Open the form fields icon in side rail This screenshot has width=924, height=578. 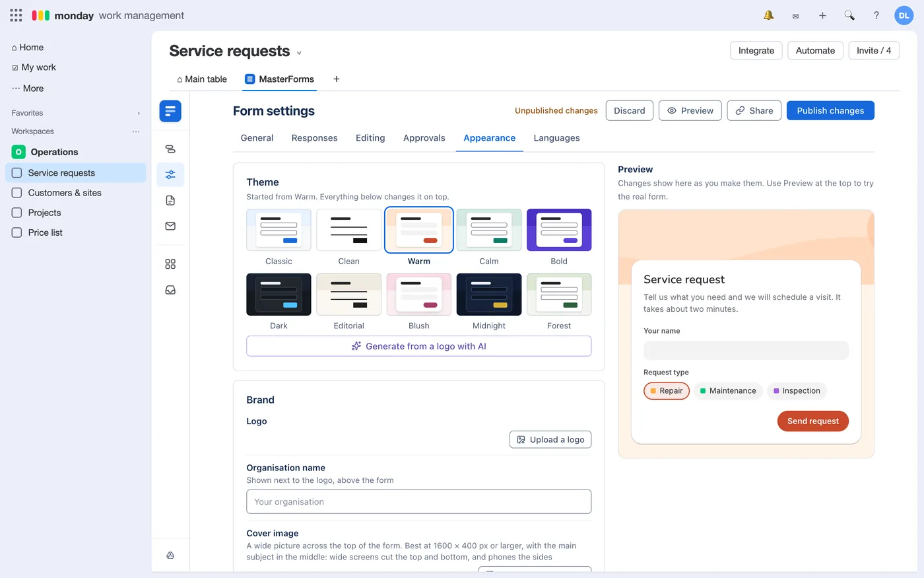click(x=170, y=149)
